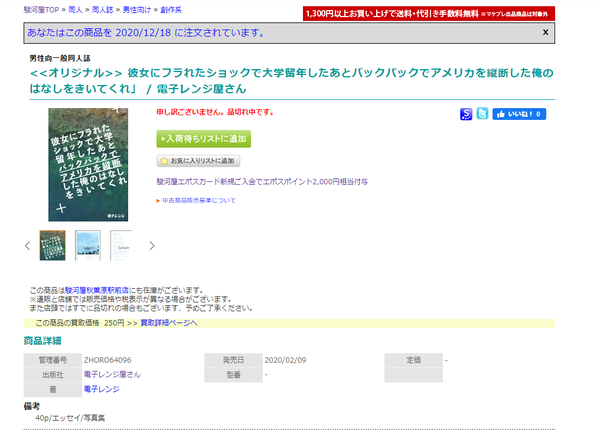This screenshot has width=600, height=430.
Task: Click the product title heading
Action: [292, 81]
